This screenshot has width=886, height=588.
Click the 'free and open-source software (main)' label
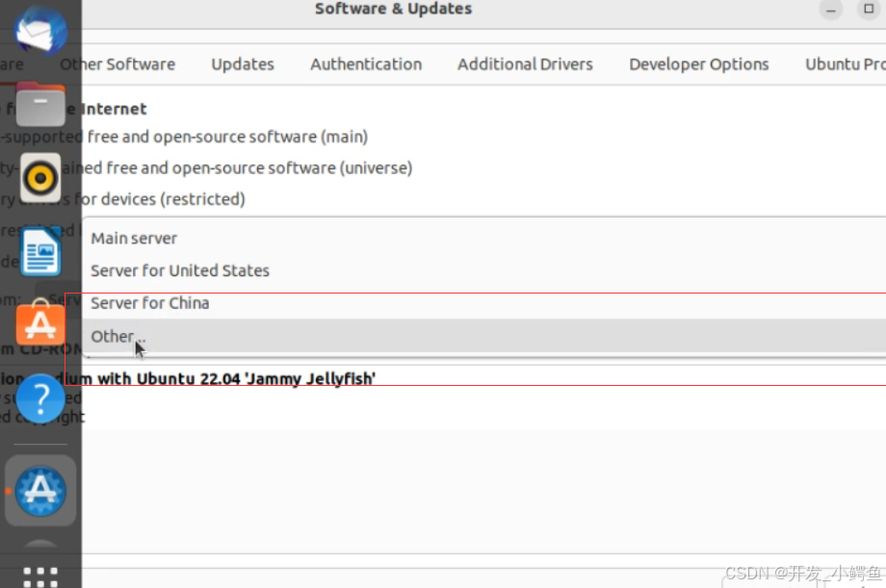[227, 137]
